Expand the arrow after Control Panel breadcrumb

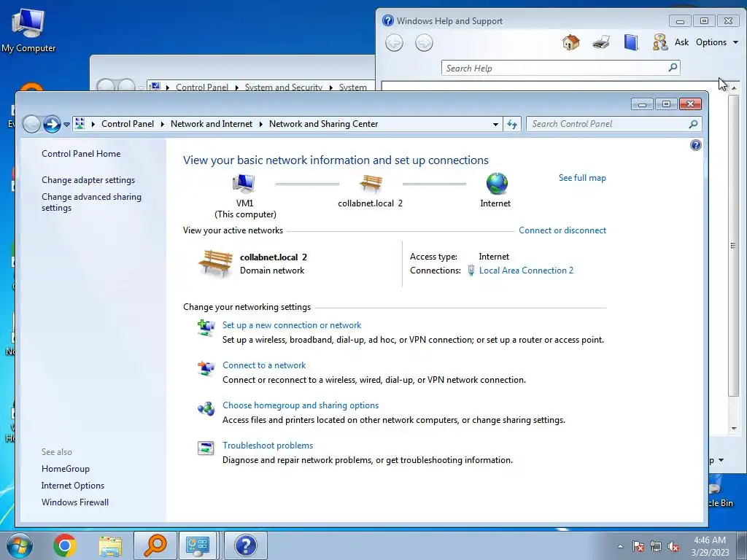tap(163, 124)
